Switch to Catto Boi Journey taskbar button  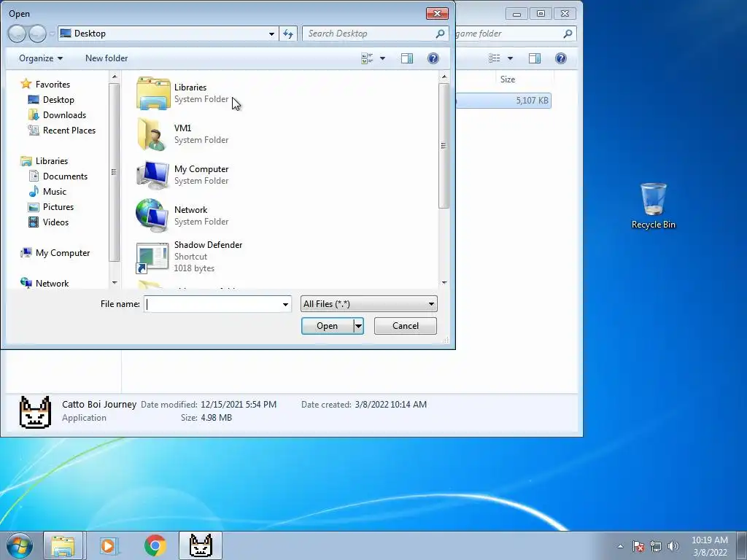pyautogui.click(x=201, y=545)
